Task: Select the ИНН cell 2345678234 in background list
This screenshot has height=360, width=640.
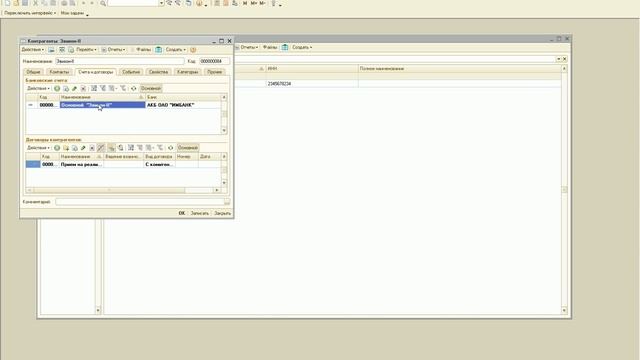Action: point(311,84)
